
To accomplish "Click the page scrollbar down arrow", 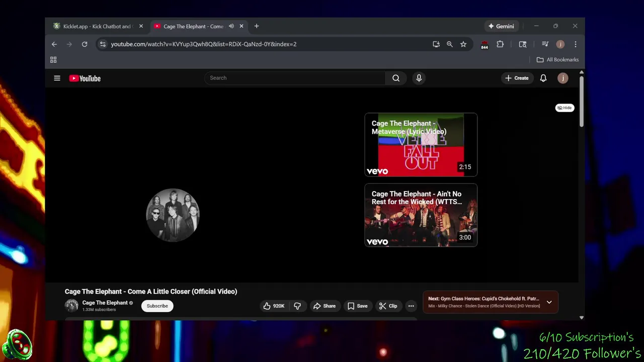I will (582, 318).
